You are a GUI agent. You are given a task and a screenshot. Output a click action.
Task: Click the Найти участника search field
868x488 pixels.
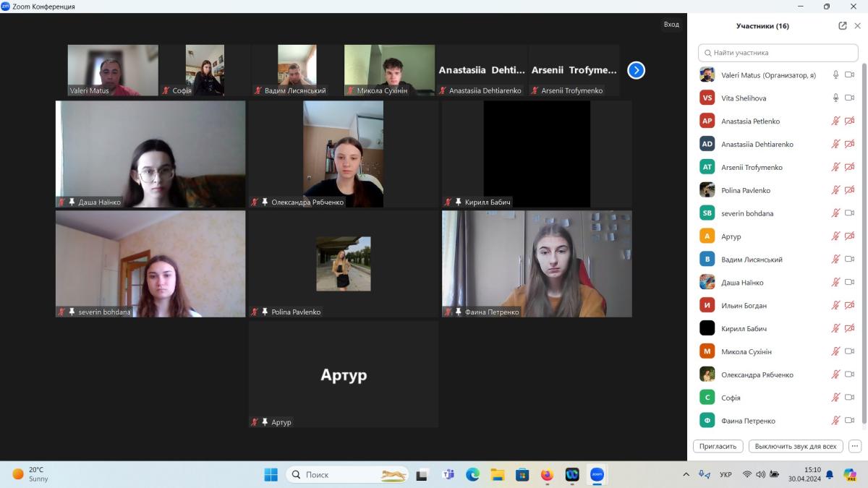click(778, 53)
